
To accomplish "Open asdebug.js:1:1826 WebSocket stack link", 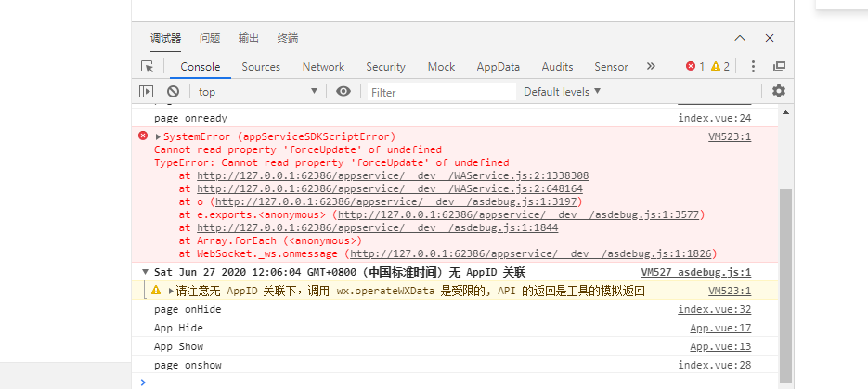I will pyautogui.click(x=531, y=254).
